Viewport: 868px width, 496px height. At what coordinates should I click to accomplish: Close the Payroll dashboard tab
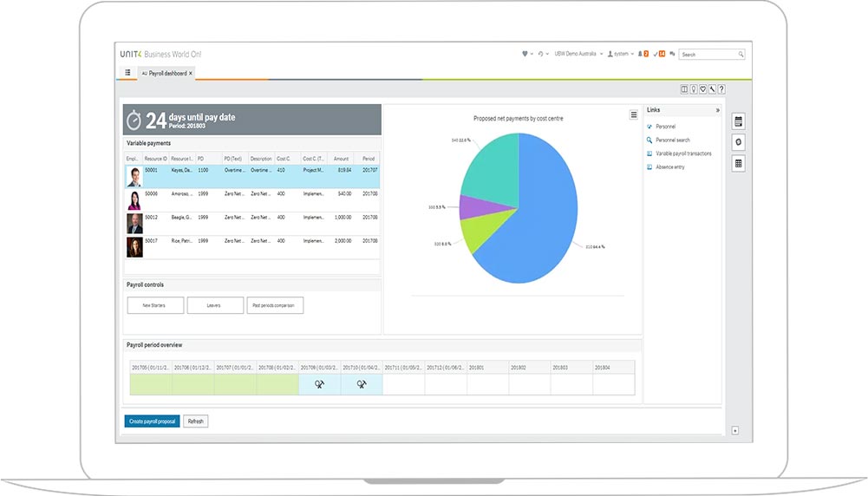point(191,73)
